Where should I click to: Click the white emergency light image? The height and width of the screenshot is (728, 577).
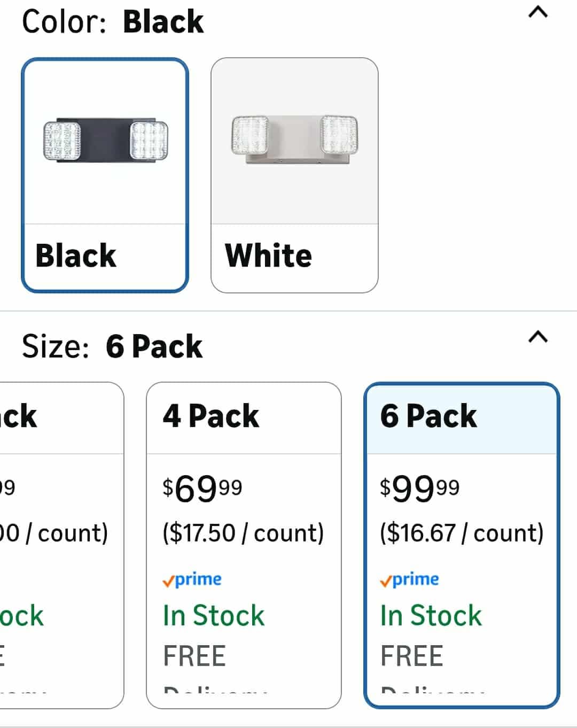[x=294, y=139]
